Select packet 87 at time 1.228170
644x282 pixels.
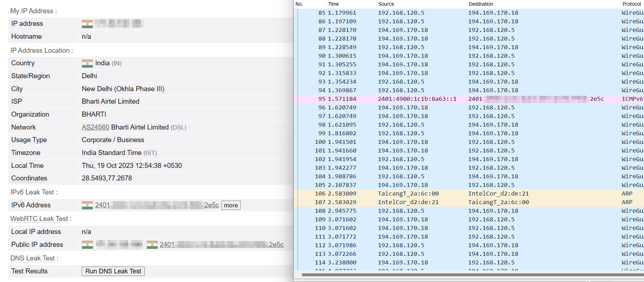point(469,30)
